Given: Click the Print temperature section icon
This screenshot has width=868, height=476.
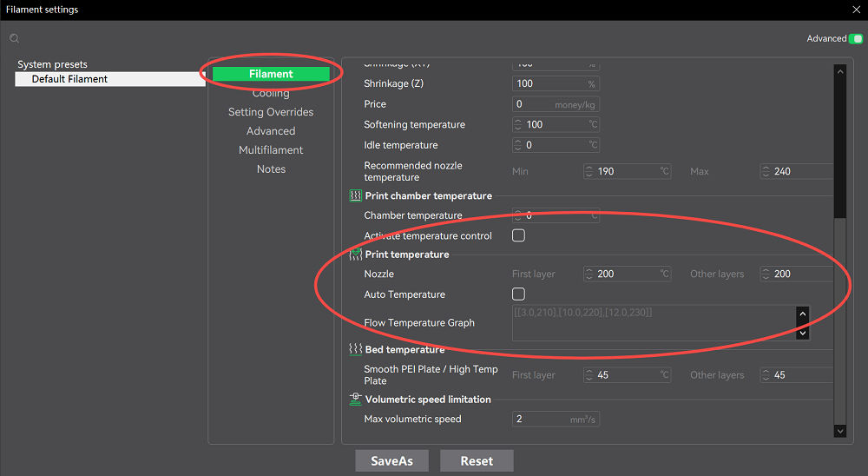Looking at the screenshot, I should coord(355,255).
